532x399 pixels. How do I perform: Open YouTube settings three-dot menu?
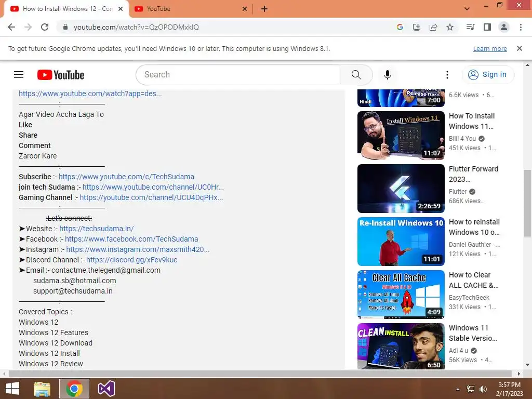click(x=447, y=75)
